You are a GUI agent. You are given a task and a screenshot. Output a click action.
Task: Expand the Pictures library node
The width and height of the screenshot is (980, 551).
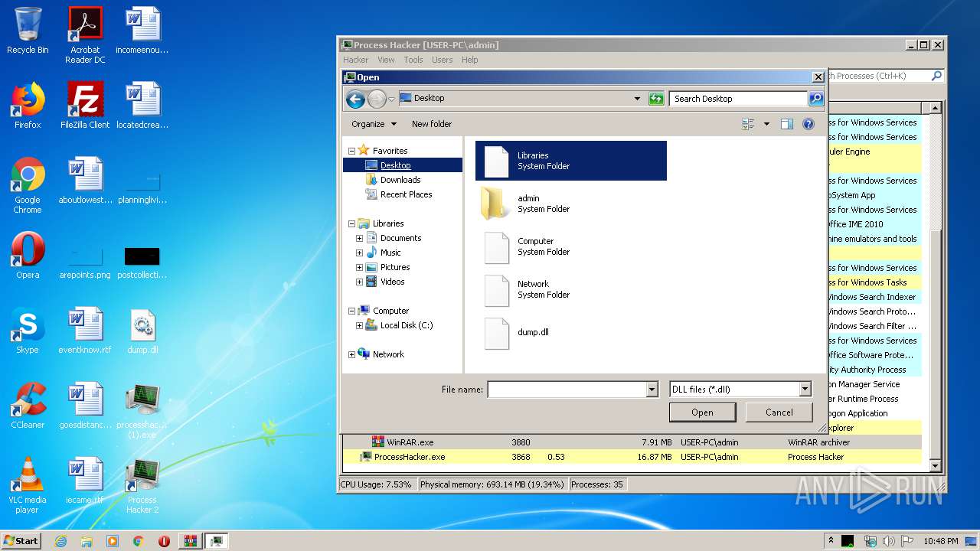click(359, 267)
